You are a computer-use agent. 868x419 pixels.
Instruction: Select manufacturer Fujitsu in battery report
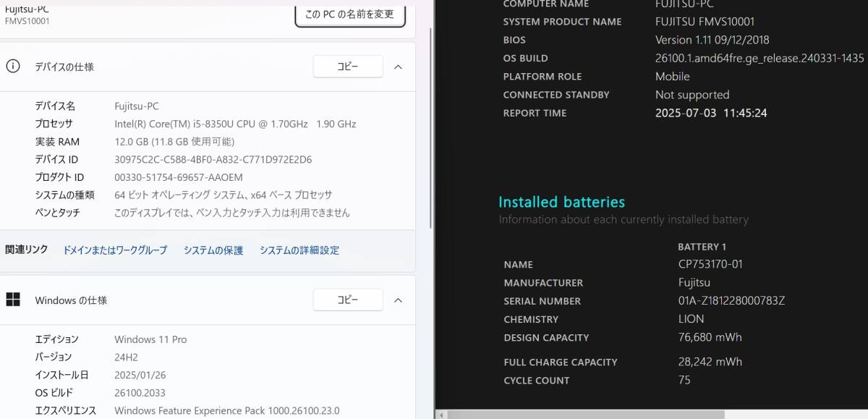click(x=694, y=282)
